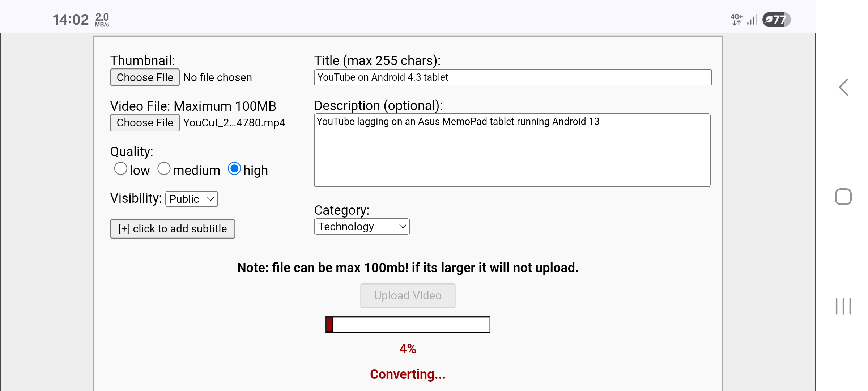
Task: Select high quality radio option
Action: tap(234, 169)
